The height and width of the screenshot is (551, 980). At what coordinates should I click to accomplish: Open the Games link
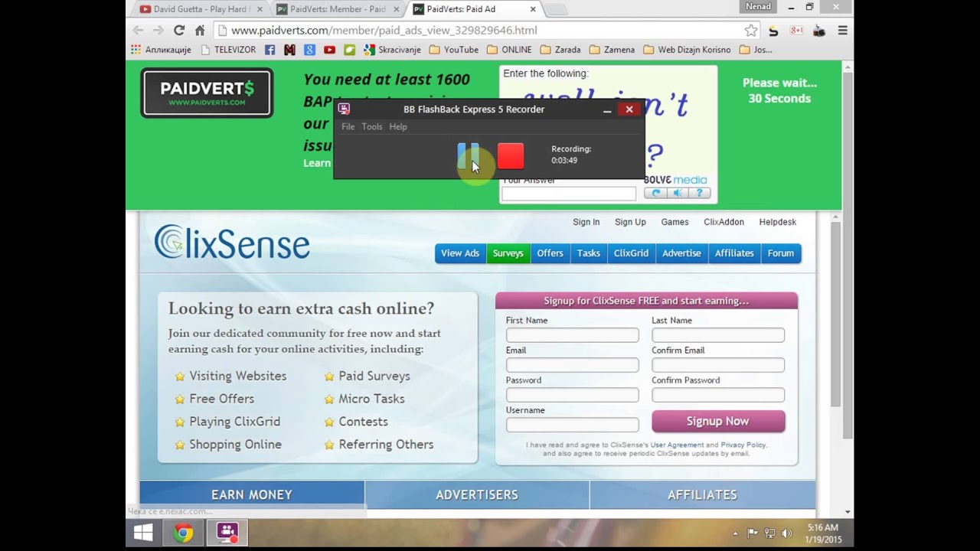point(675,222)
